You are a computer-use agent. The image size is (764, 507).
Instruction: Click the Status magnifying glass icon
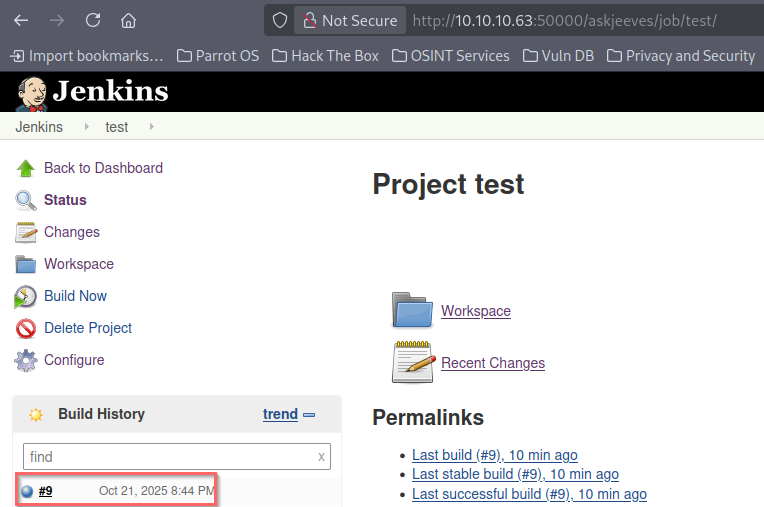pos(26,200)
